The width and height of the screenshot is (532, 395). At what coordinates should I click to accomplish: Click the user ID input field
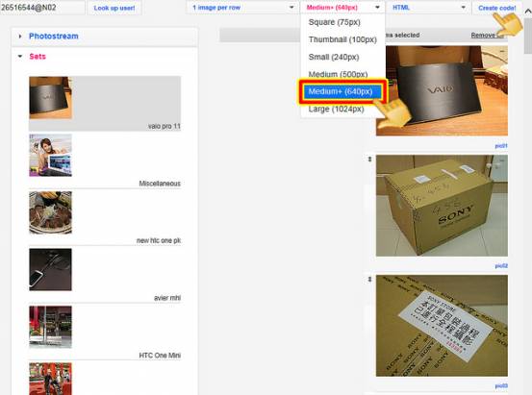pyautogui.click(x=42, y=8)
